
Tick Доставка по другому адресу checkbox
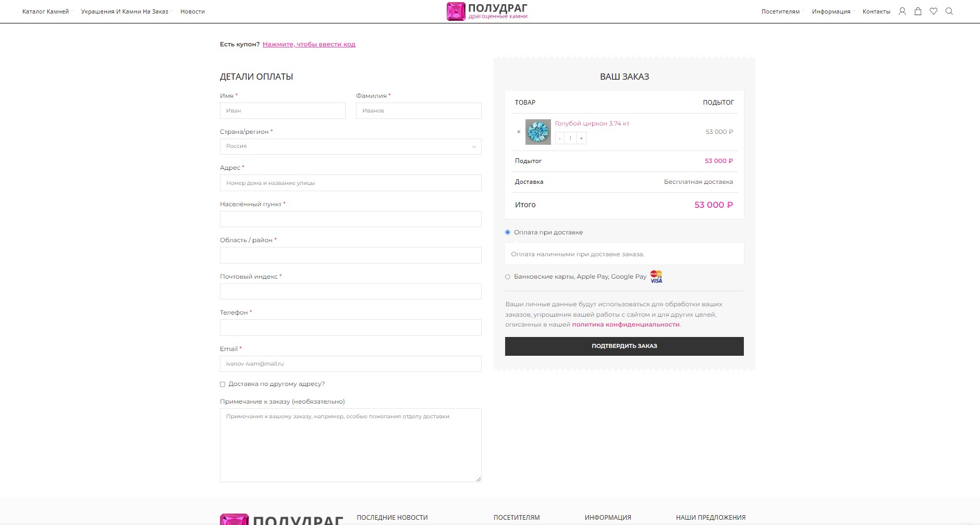tap(223, 384)
